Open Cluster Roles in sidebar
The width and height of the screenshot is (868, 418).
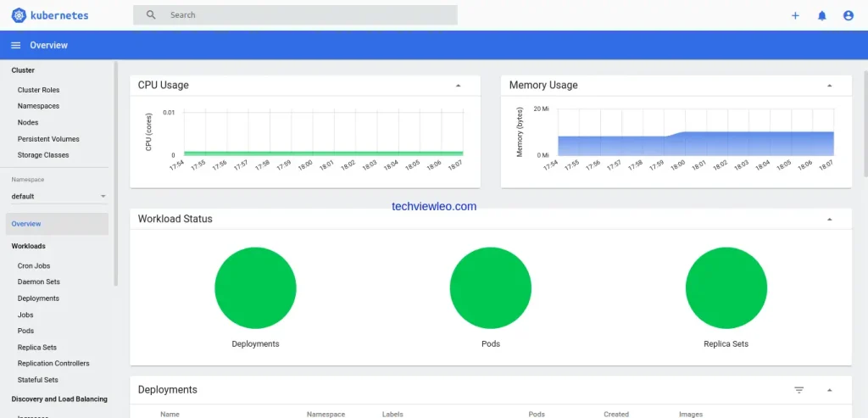point(38,90)
